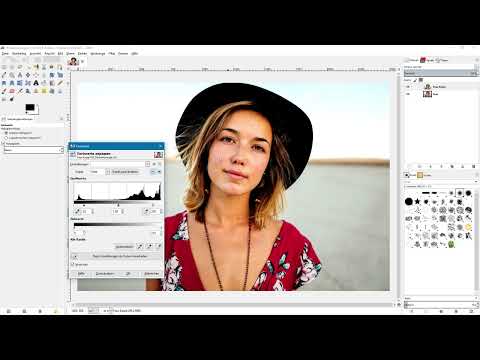Select the linear histogram radio button in tool options
480x360 pixels.
click(6, 133)
